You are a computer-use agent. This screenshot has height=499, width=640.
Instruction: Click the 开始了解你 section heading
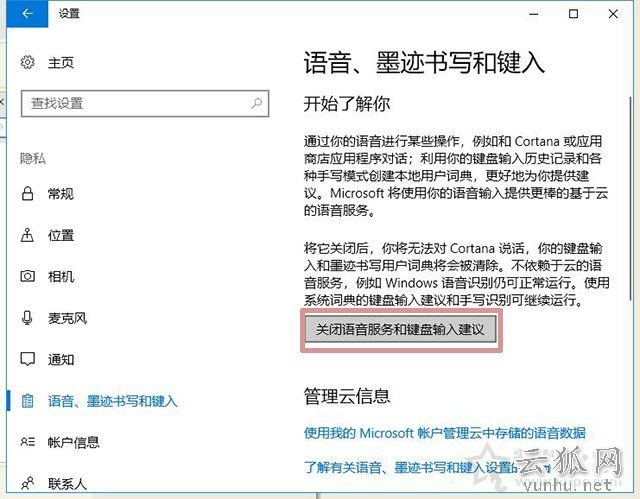(x=347, y=104)
